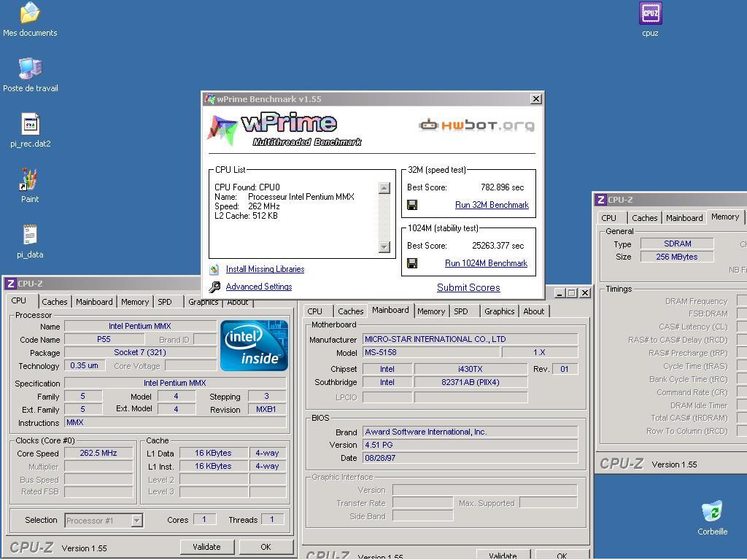Switch to Caches tab in left CPU-Z window
The image size is (747, 560).
(x=55, y=301)
